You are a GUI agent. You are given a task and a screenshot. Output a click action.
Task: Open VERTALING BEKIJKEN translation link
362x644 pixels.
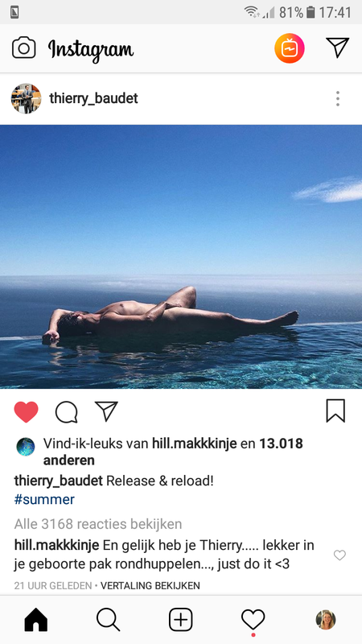[150, 586]
